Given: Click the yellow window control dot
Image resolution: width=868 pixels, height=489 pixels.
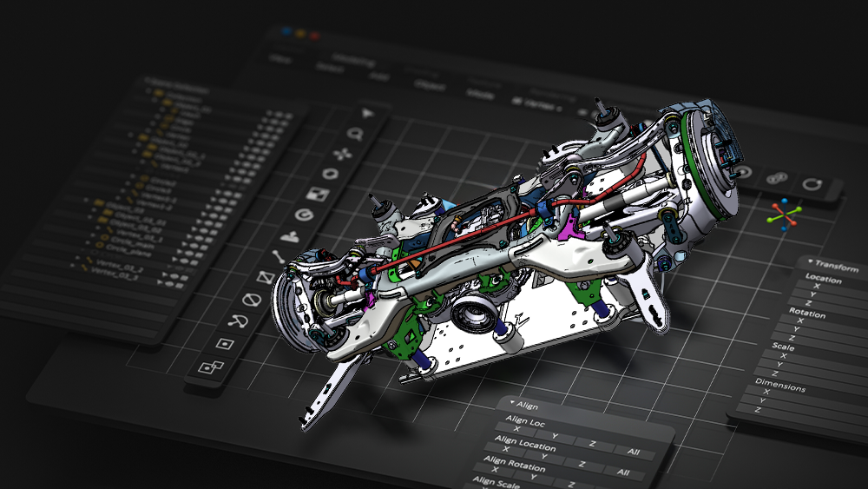Looking at the screenshot, I should [300, 34].
